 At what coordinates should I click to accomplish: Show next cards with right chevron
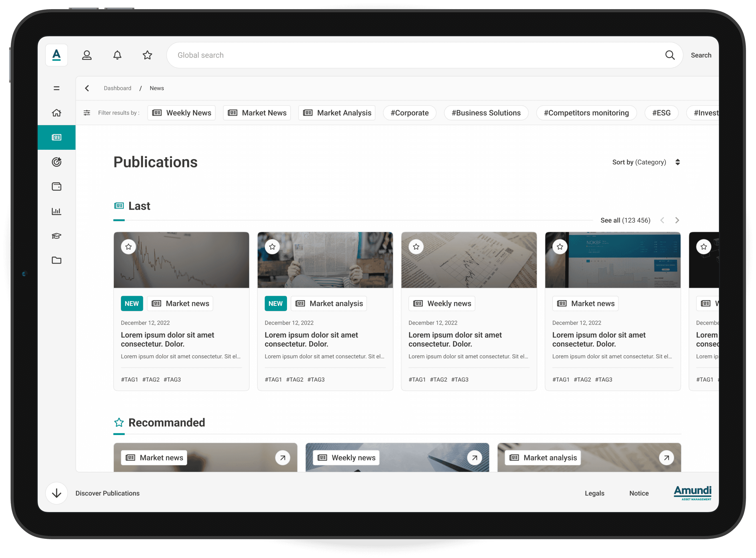[677, 220]
